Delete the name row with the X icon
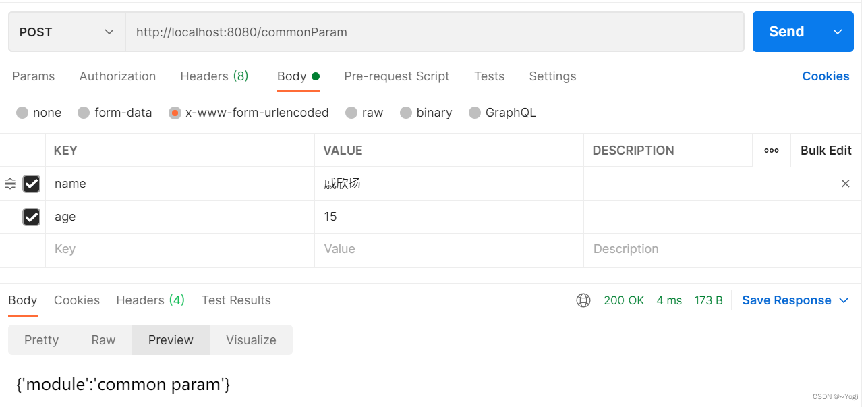 [x=845, y=184]
